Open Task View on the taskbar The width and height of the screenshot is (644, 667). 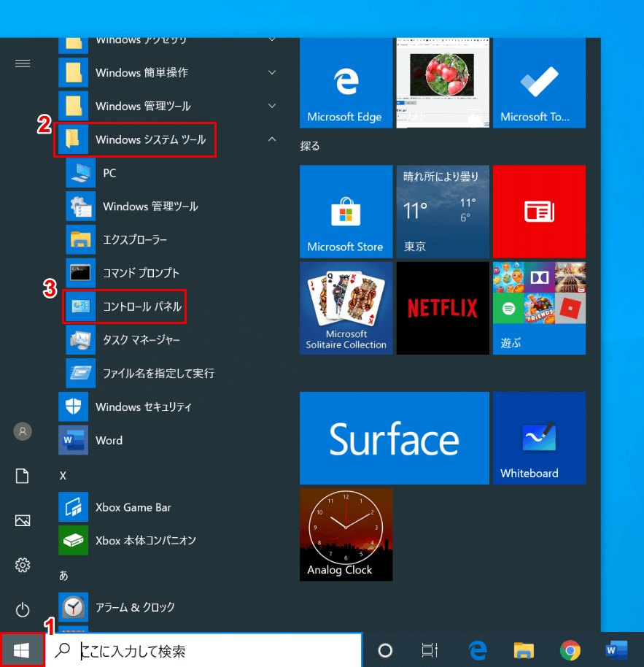pyautogui.click(x=430, y=650)
